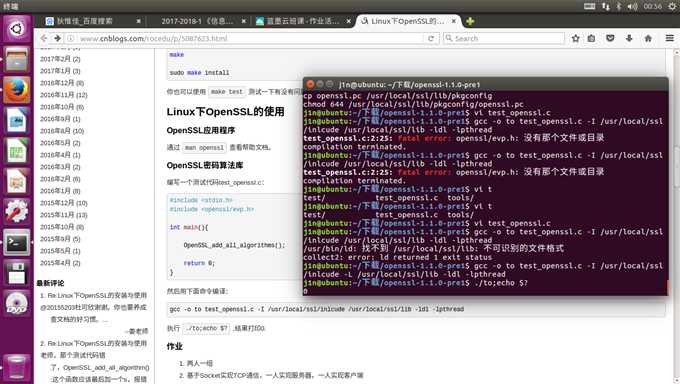Minimize the terminal window

point(320,84)
